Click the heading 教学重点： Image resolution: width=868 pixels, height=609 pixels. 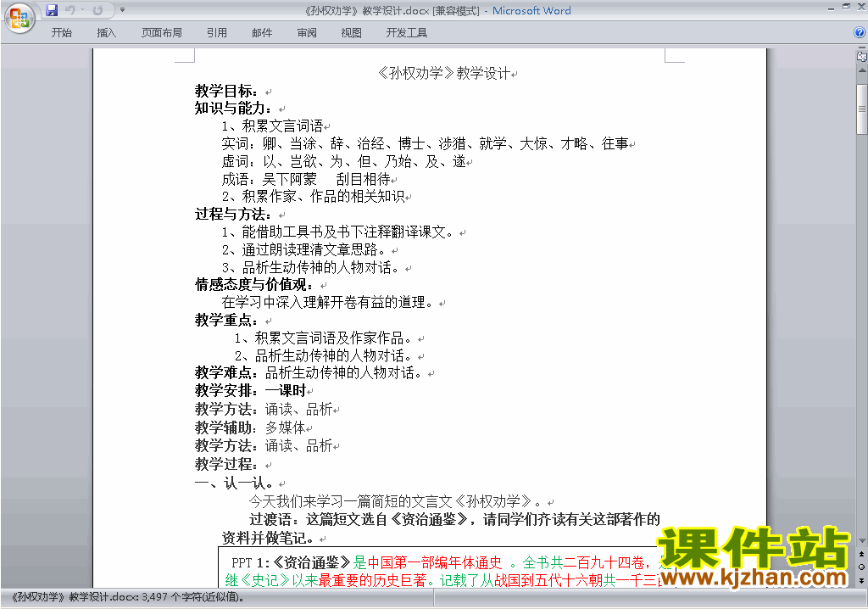click(226, 321)
